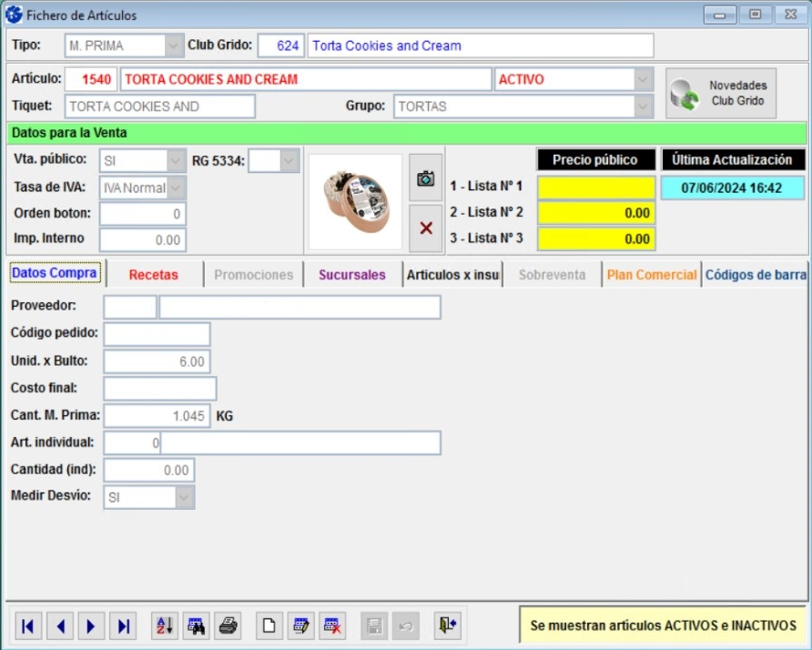Jump to the last article record
Viewport: 812px width, 650px height.
tap(123, 625)
